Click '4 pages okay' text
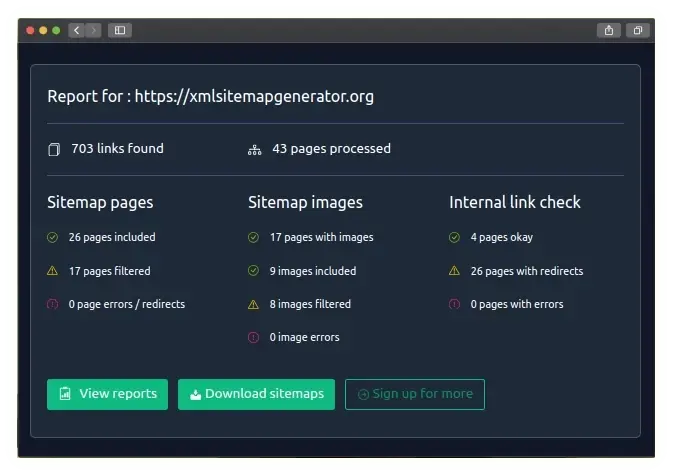Screen dimensions: 673x476 coord(501,237)
